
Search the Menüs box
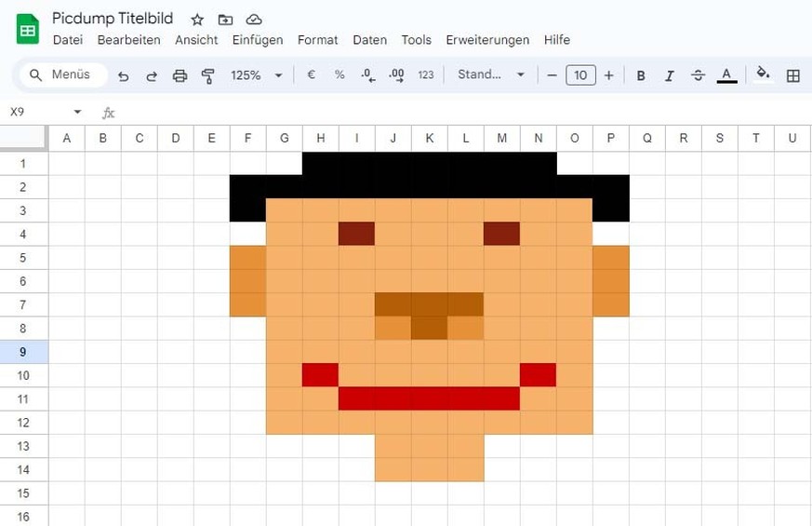click(x=63, y=74)
